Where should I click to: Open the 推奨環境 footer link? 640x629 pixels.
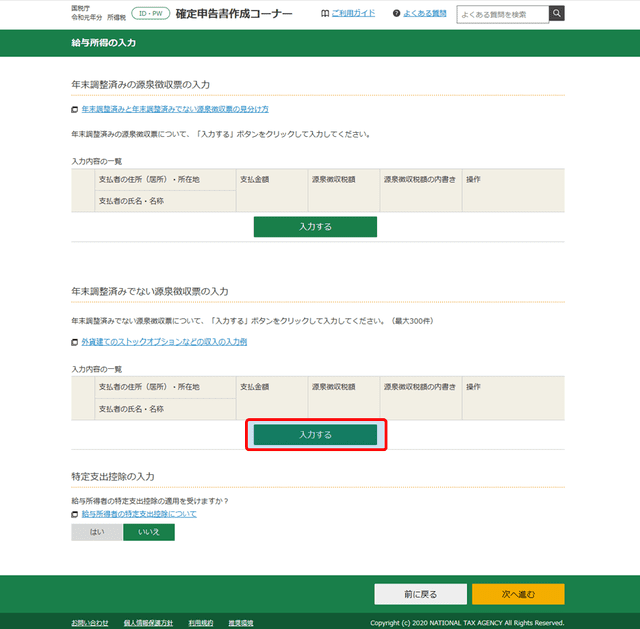pos(241,623)
